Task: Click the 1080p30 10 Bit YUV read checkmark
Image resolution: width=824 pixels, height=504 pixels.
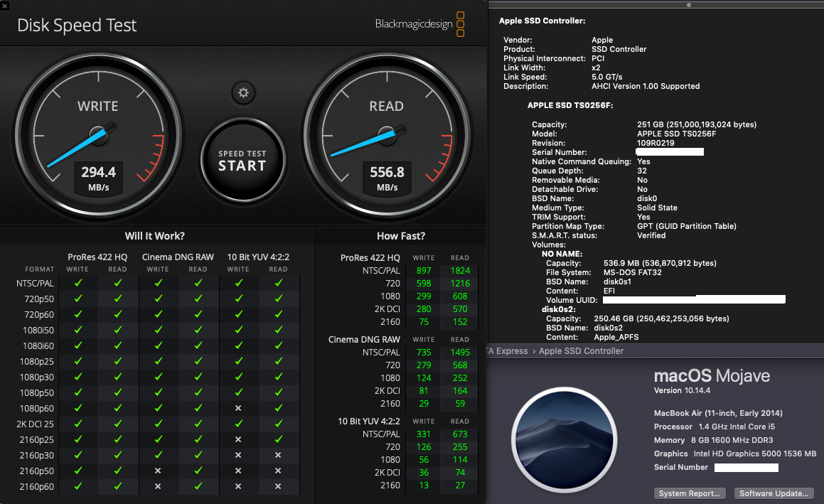Action: point(279,377)
